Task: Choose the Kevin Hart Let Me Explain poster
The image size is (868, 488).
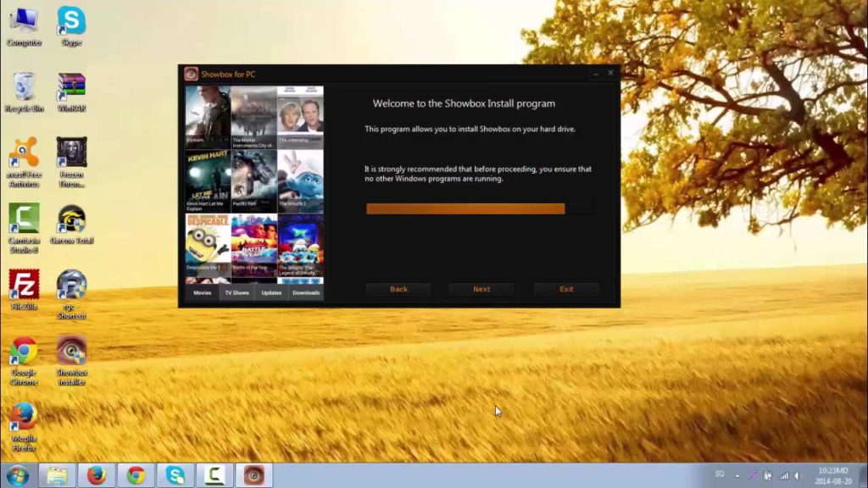Action: 209,180
